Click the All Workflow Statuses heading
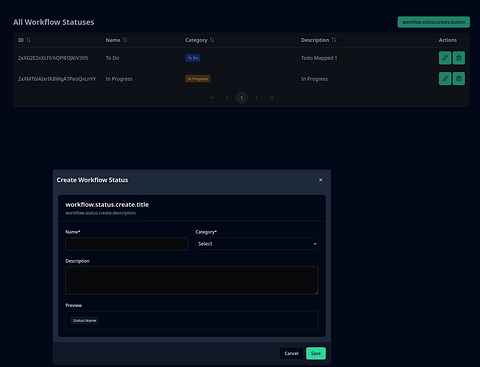Viewport: 480px width, 367px height. [54, 22]
